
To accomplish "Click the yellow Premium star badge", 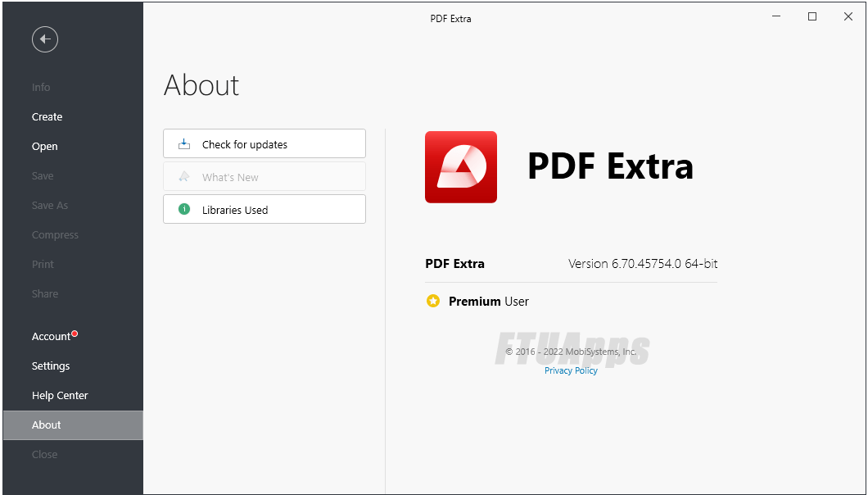I will tap(433, 301).
